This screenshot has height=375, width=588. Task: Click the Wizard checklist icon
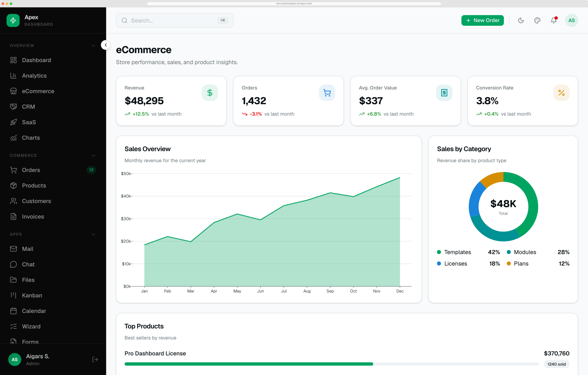pos(13,327)
